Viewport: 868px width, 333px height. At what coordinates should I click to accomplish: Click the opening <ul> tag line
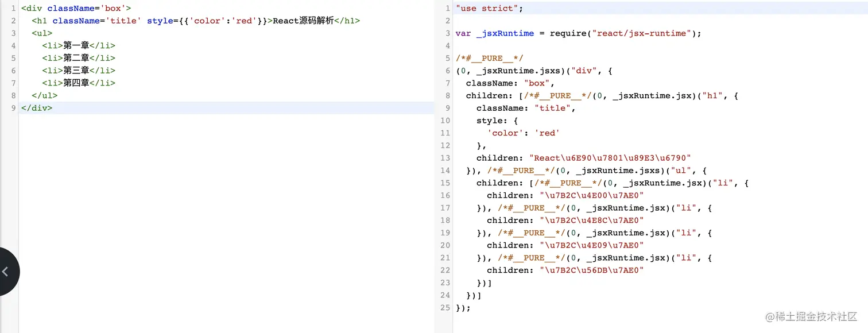click(42, 33)
